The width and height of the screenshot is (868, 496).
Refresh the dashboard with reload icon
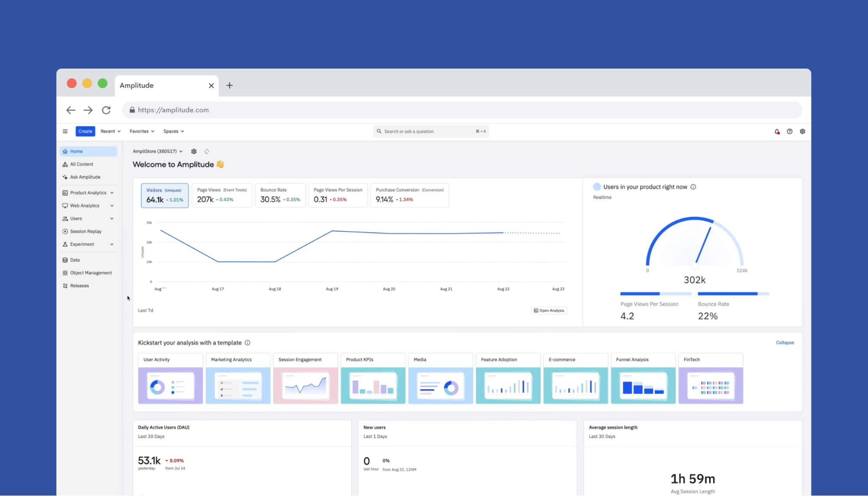tap(207, 151)
